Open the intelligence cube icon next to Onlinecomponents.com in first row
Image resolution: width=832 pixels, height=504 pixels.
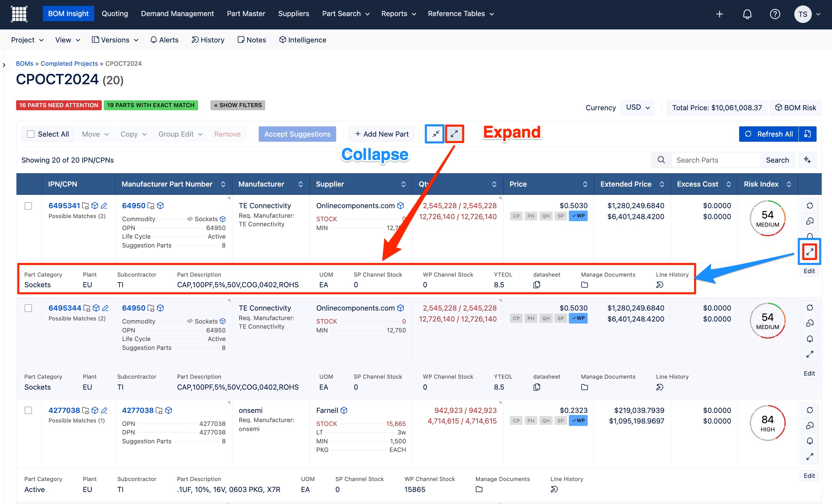pos(401,206)
